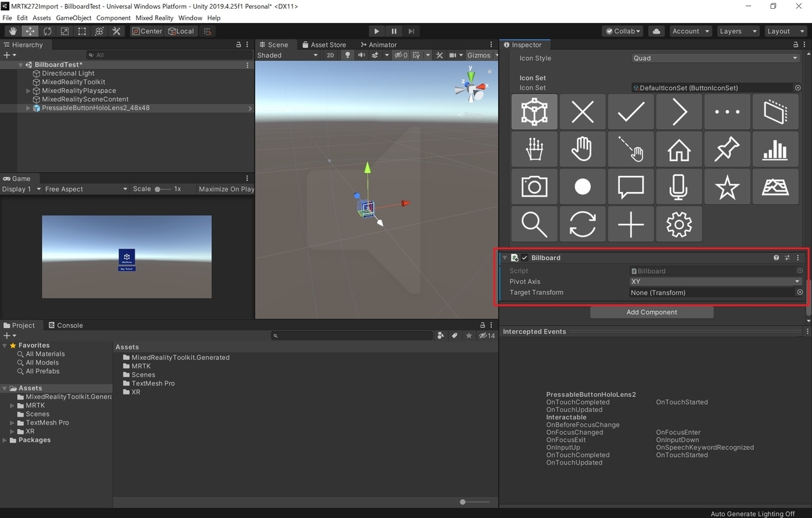Click the Project icon size slider
The image size is (812, 518).
pos(475,502)
